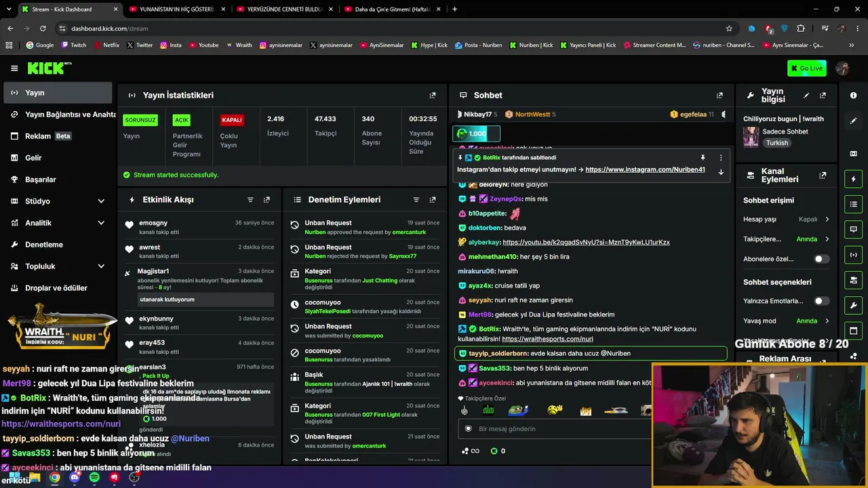Open Gelir in the sidebar
Viewport: 868px width, 488px height.
tap(57, 158)
